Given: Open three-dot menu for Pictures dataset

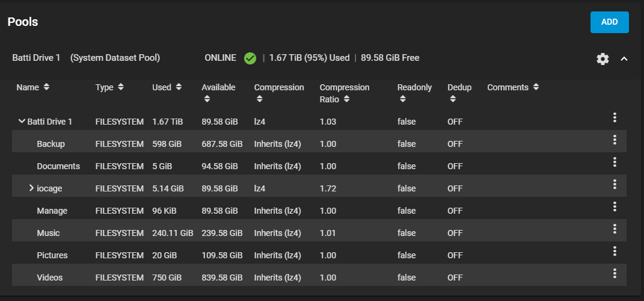Looking at the screenshot, I should tap(615, 251).
